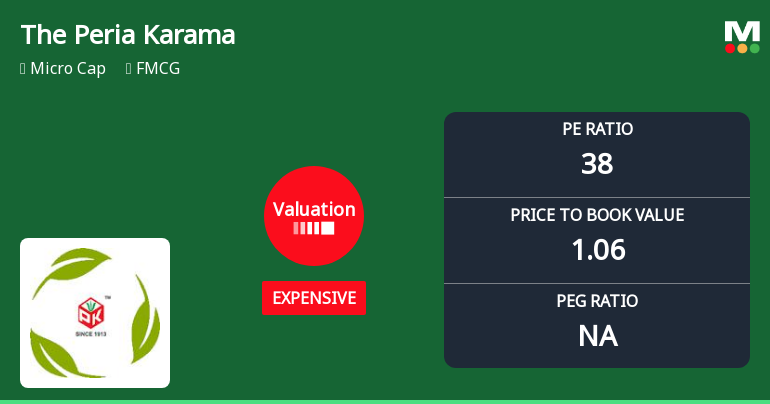
Task: Click the PE ratio value 38
Action: [x=597, y=164]
